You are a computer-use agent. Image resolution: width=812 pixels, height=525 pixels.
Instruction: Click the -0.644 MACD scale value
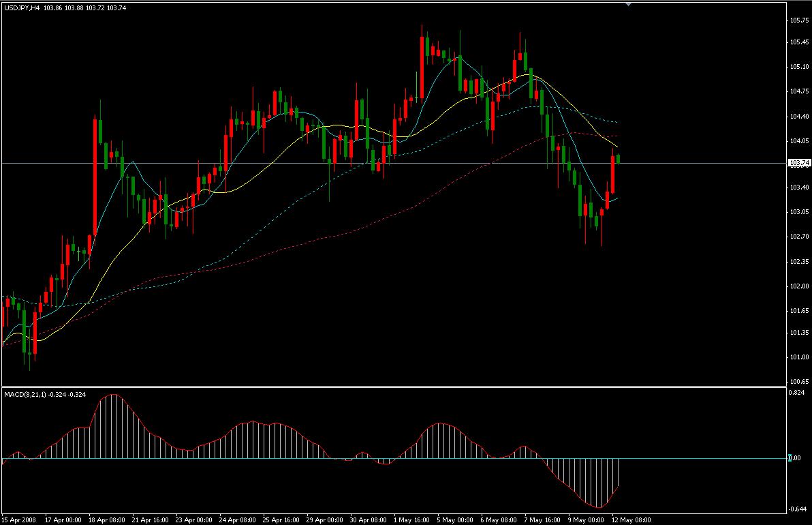[798, 509]
